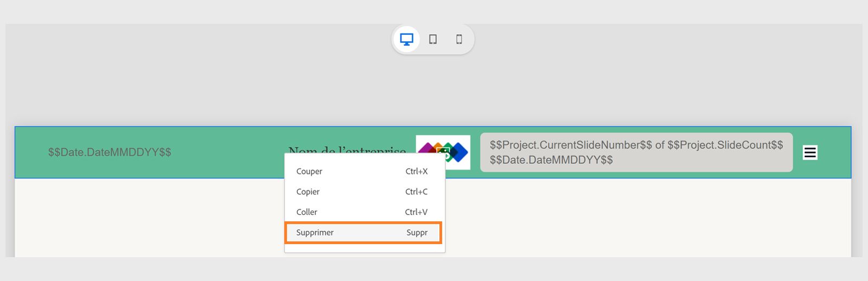Image resolution: width=868 pixels, height=281 pixels.
Task: Click the date variable inside gray box
Action: [x=551, y=160]
